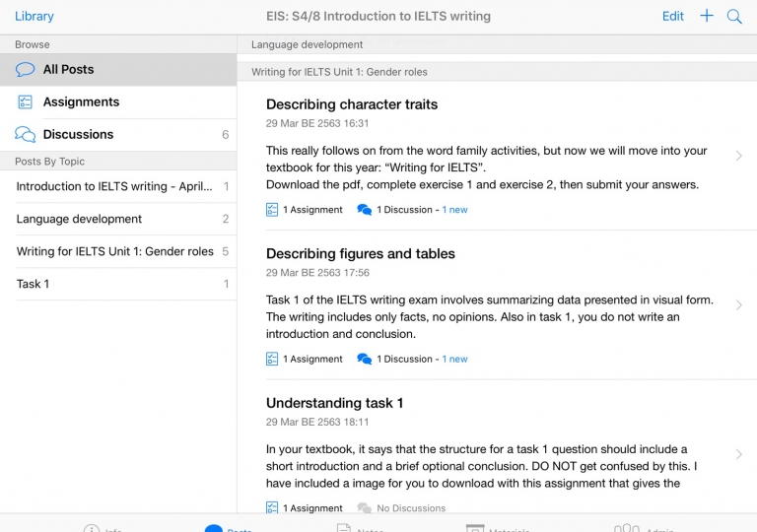The height and width of the screenshot is (532, 757).
Task: Click assignment icon under Understanding task 1
Action: (272, 507)
